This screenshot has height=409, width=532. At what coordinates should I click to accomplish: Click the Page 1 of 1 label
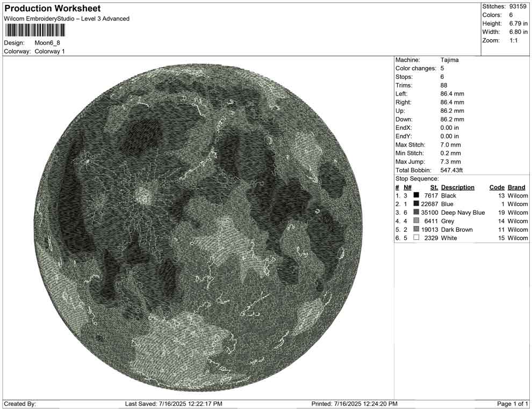coord(512,404)
